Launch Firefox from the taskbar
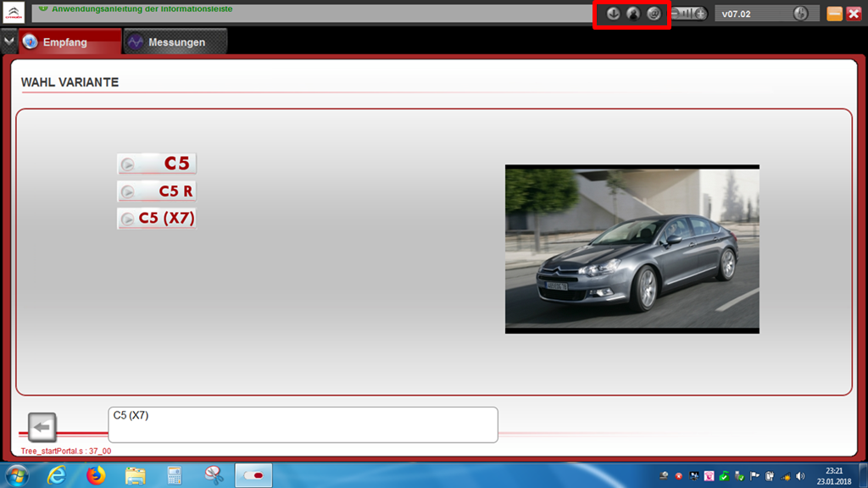The width and height of the screenshot is (868, 488). (x=96, y=475)
